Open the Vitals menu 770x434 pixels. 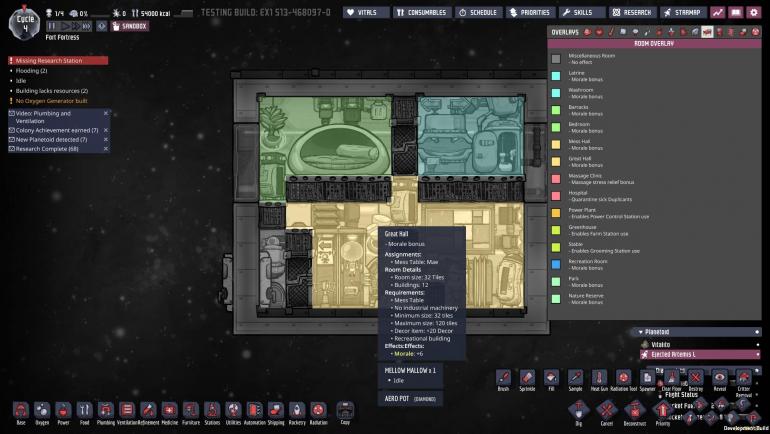[366, 12]
